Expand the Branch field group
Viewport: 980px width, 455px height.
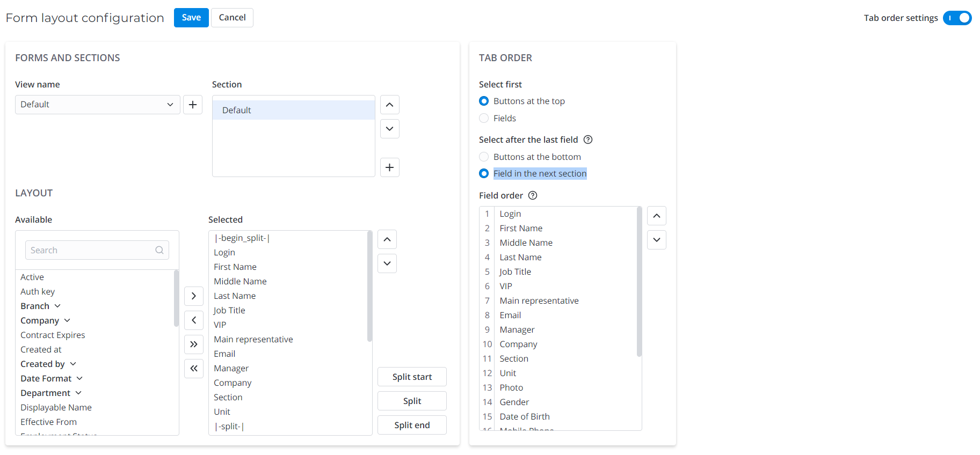click(57, 306)
